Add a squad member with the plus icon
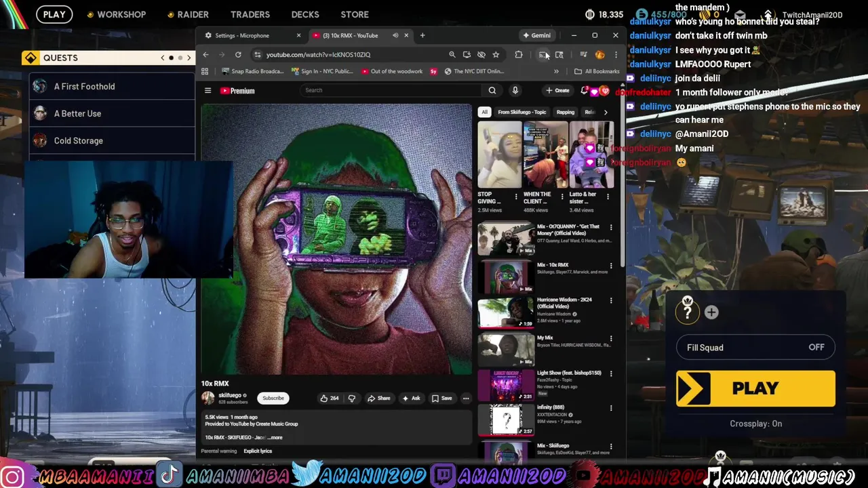868x488 pixels. point(711,312)
